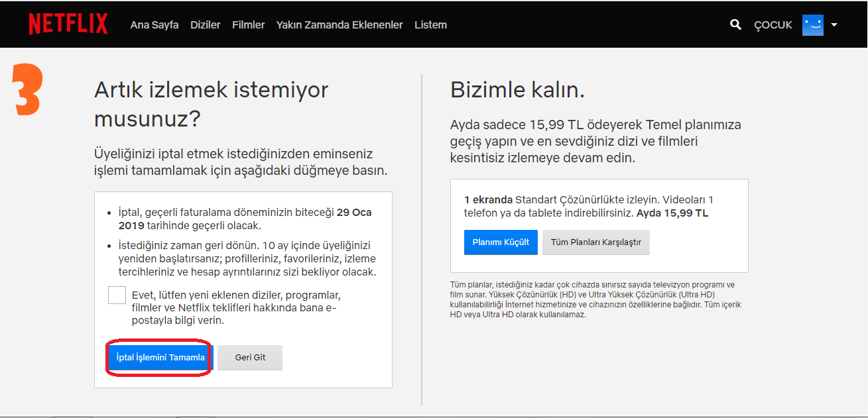
Task: Click the blue profile avatar
Action: click(812, 25)
